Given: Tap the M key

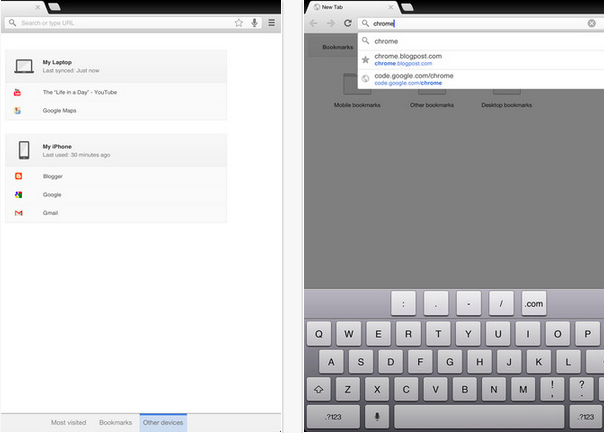Looking at the screenshot, I should click(x=523, y=389).
